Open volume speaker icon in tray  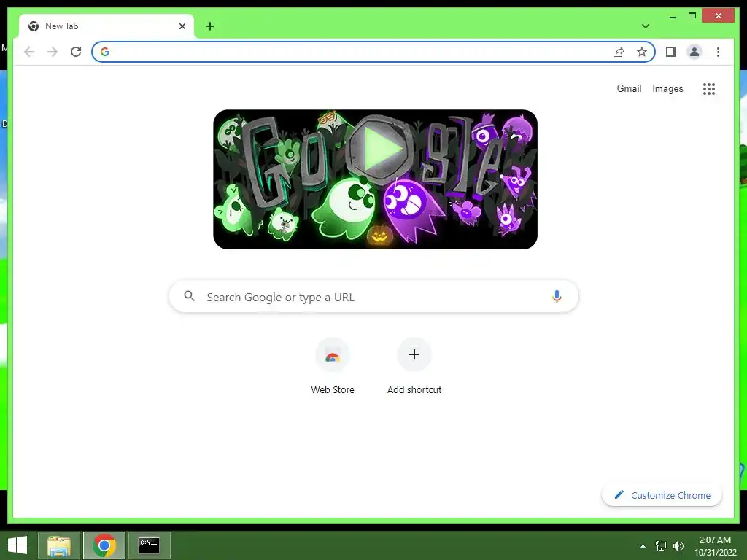[x=678, y=545]
